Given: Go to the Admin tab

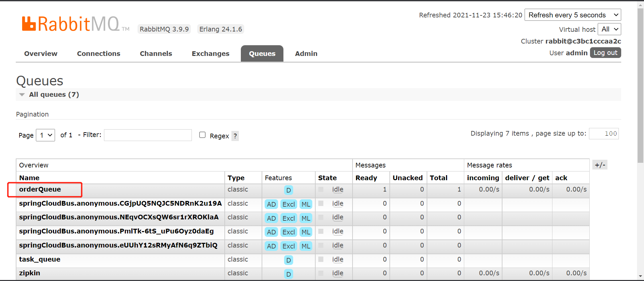Looking at the screenshot, I should click(306, 54).
